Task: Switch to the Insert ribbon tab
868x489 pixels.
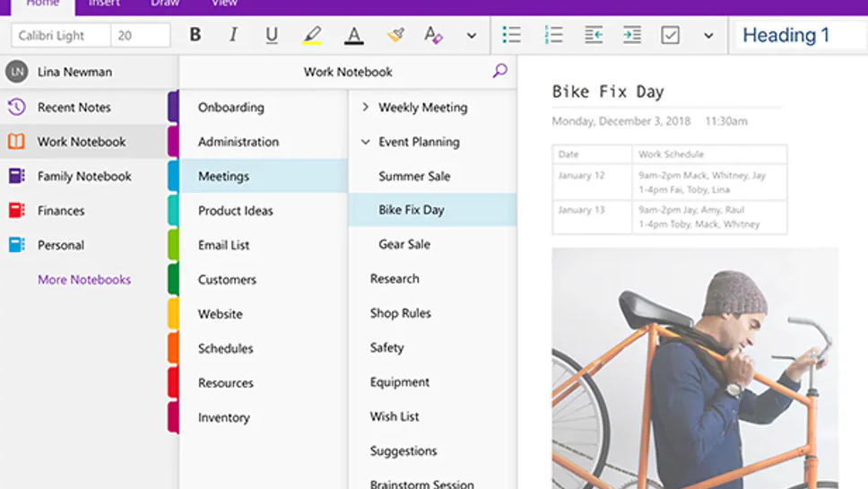Action: pos(104,4)
